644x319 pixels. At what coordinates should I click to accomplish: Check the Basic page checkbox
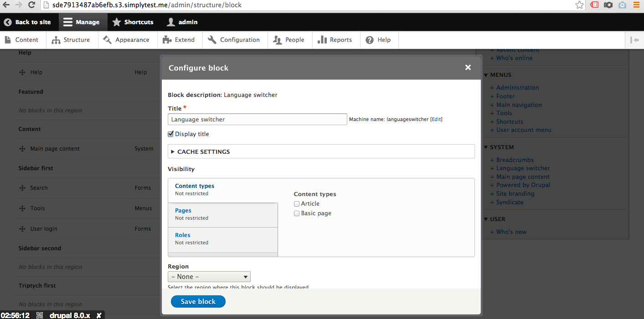coord(297,213)
